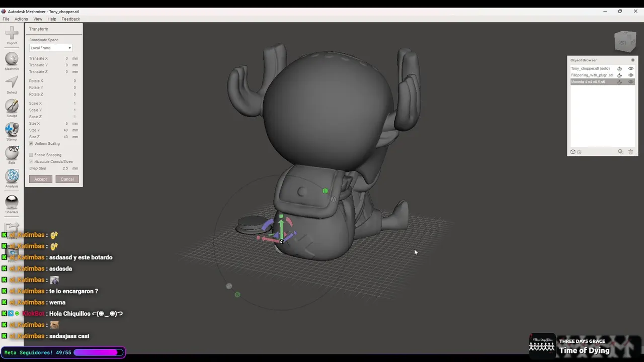This screenshot has height=362, width=644.
Task: Toggle Absolute Coords/Sizes checkbox
Action: coord(31,162)
